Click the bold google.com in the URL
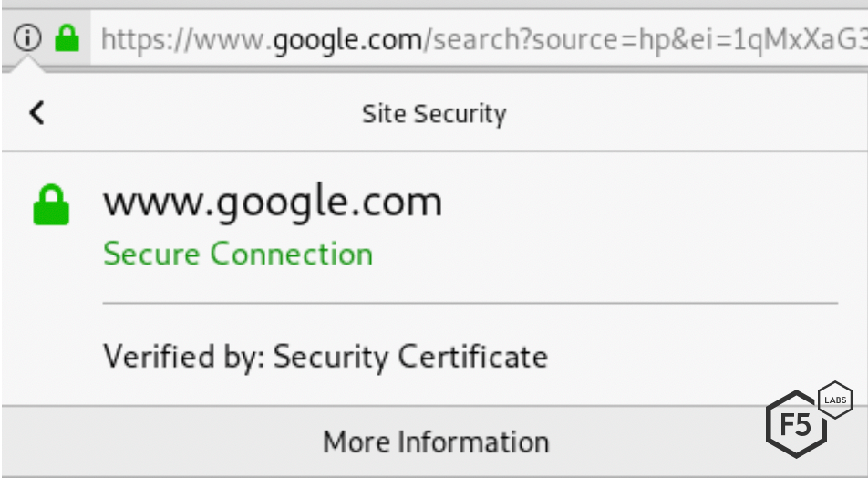The height and width of the screenshot is (478, 868). pos(348,40)
